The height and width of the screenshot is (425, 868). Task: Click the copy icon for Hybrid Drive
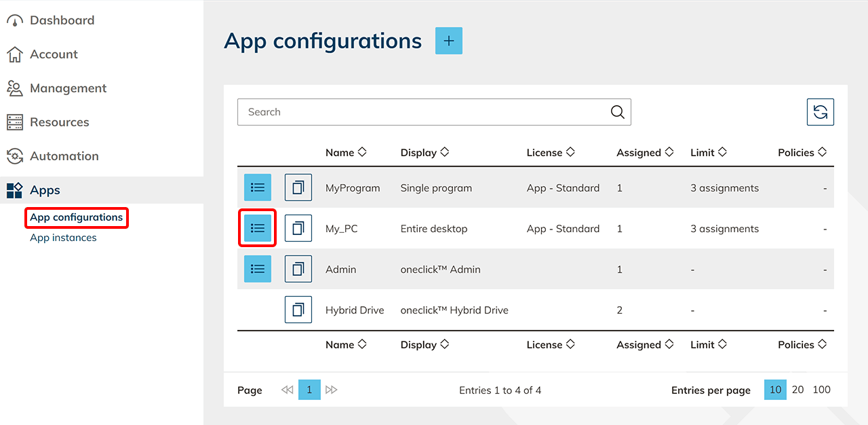click(298, 310)
